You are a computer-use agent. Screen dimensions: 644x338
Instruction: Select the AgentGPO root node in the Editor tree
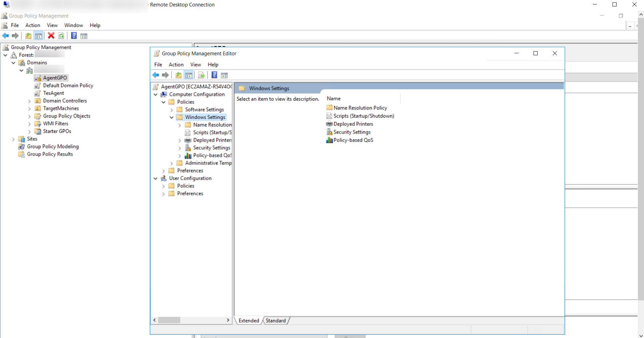pos(196,87)
